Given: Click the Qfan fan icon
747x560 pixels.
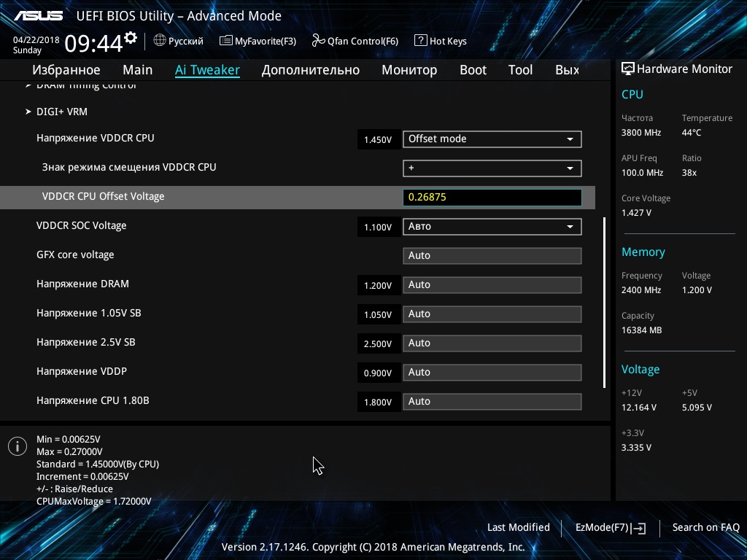Looking at the screenshot, I should [318, 41].
